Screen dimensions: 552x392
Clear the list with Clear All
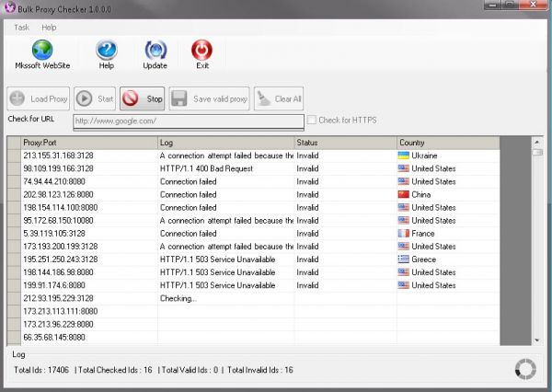click(279, 98)
